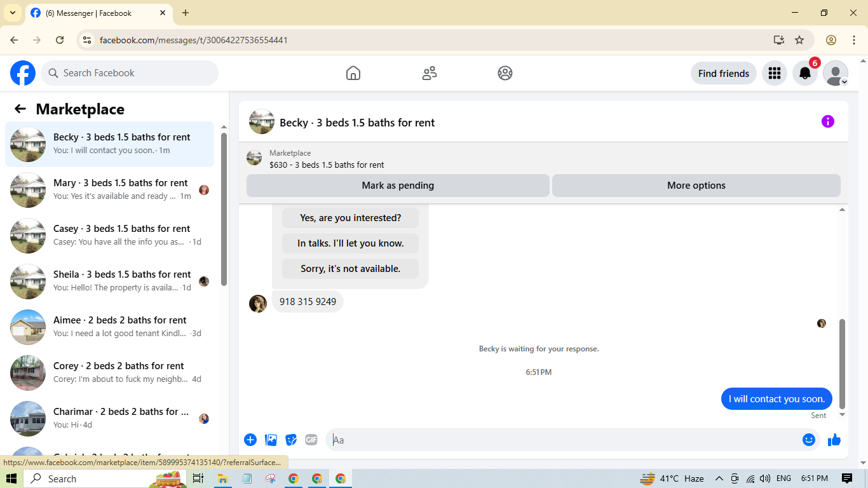The width and height of the screenshot is (868, 488).
Task: Open Chrome profile icon
Action: pos(831,40)
